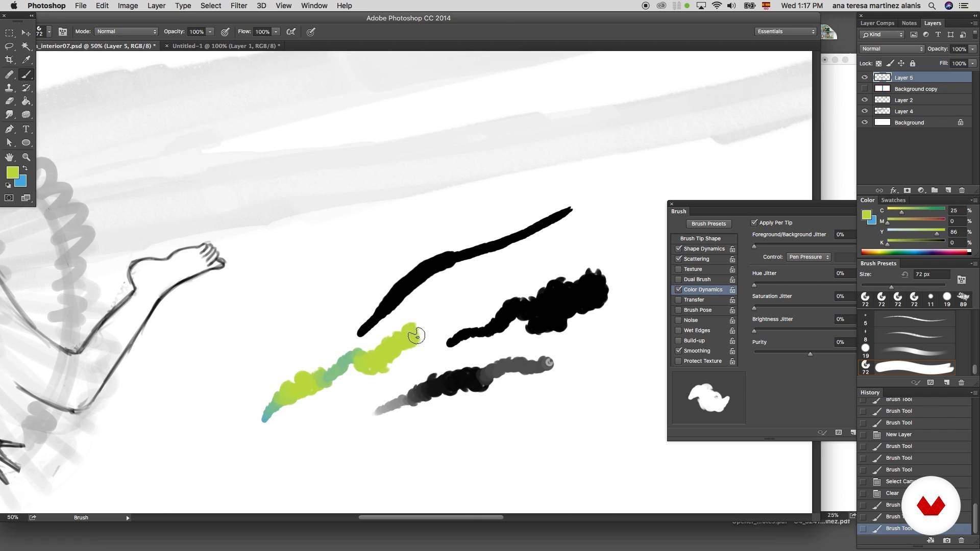
Task: Toggle Quick Mask mode
Action: pyautogui.click(x=9, y=198)
